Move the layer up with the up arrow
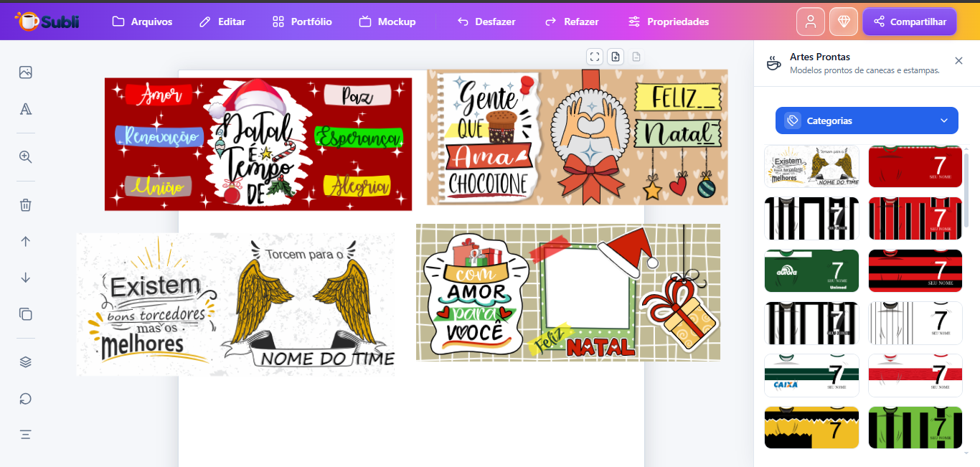The height and width of the screenshot is (467, 980). coord(26,241)
